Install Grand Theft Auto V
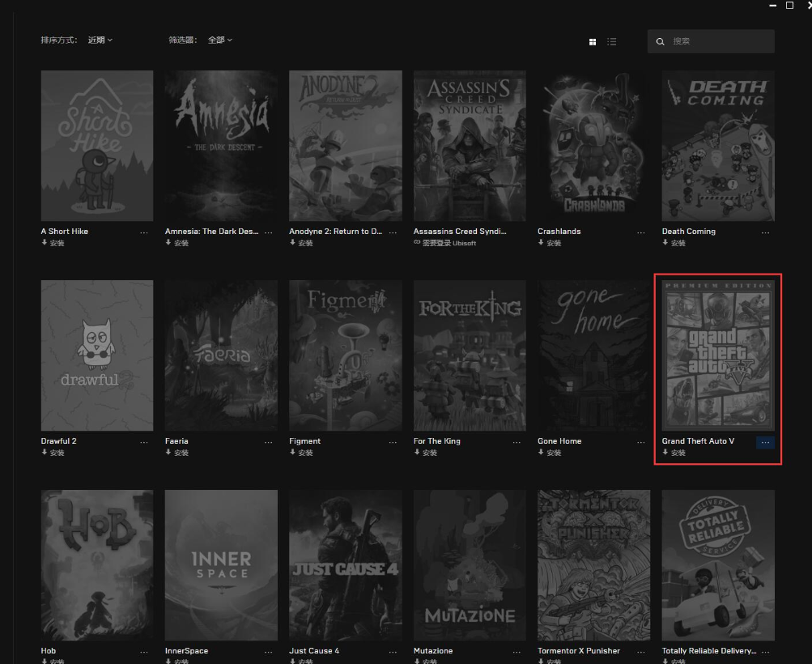 (x=674, y=453)
